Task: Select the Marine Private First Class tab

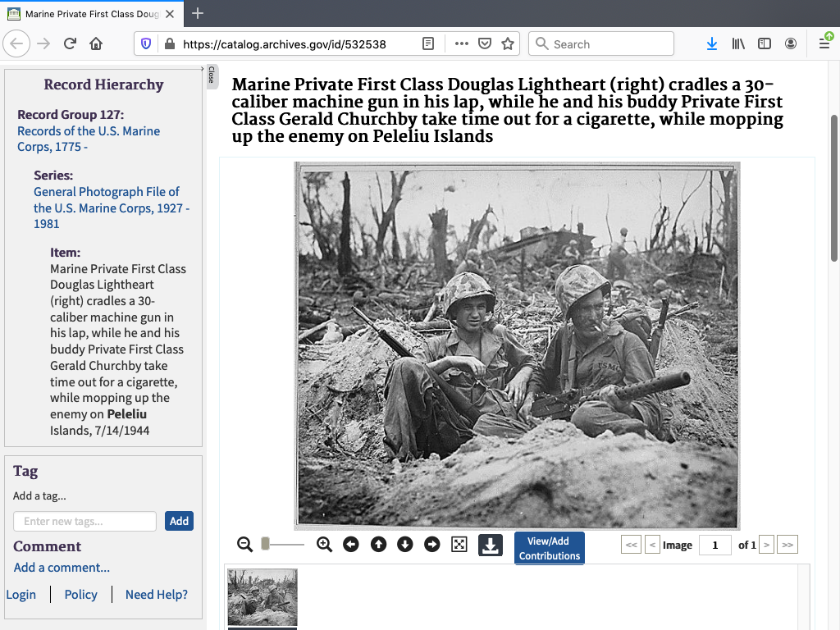Action: (x=90, y=14)
